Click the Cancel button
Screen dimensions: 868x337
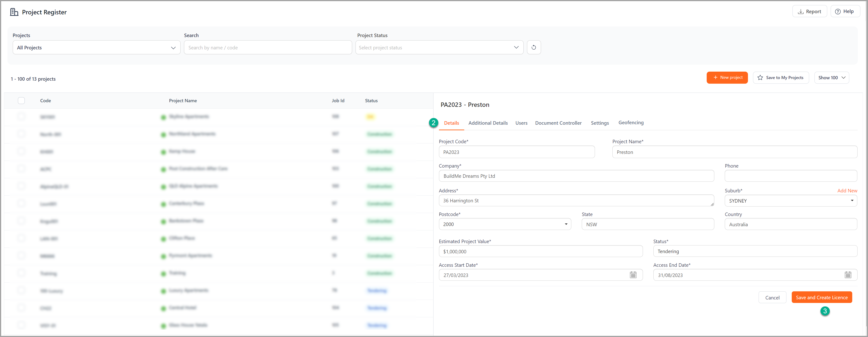[x=772, y=298]
